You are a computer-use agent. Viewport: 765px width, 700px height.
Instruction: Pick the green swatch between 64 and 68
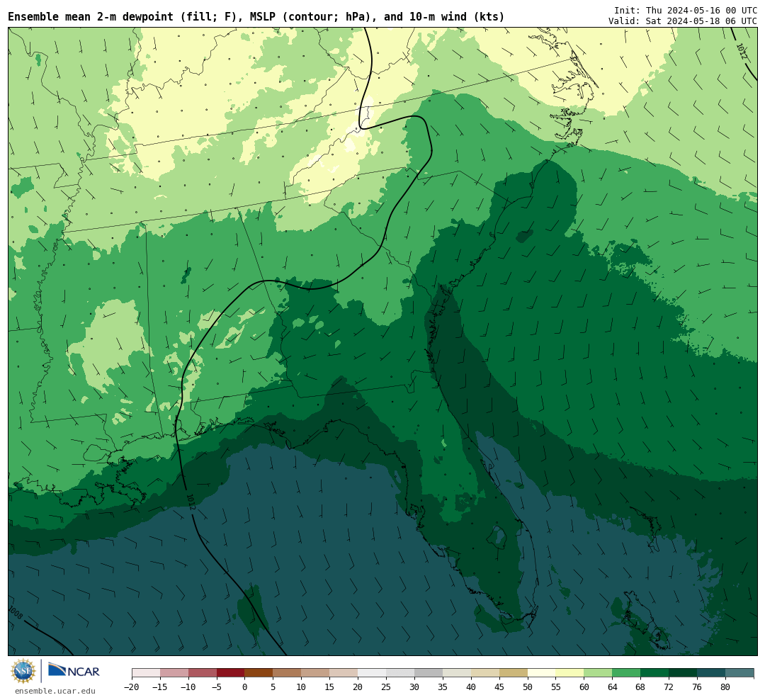tap(627, 673)
